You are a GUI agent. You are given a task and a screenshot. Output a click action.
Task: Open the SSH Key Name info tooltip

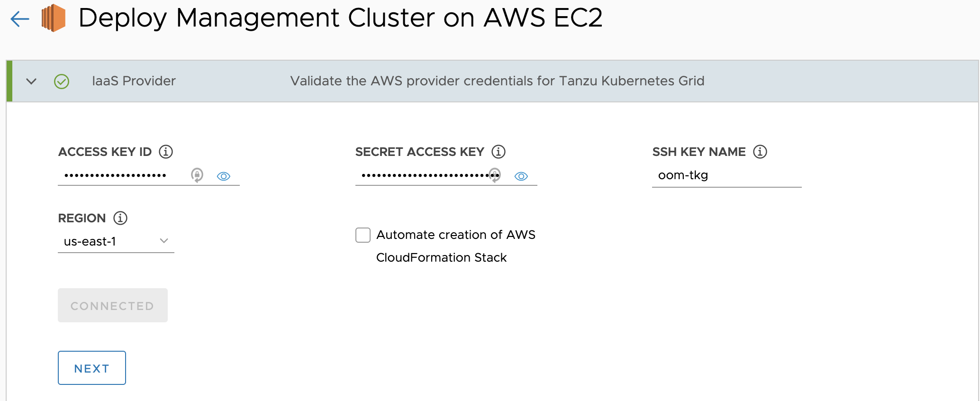[x=760, y=151]
